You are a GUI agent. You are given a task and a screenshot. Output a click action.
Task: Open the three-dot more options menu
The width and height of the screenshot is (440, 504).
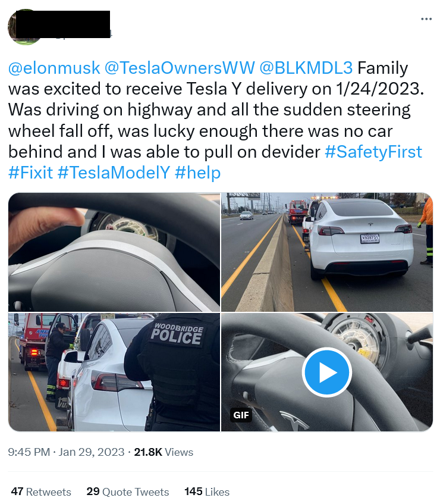click(x=426, y=19)
